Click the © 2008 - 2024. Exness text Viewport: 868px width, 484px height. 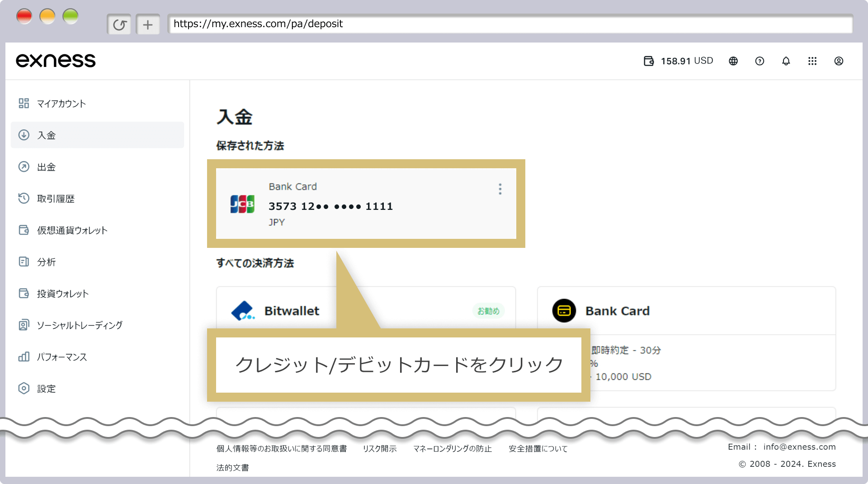pos(787,464)
